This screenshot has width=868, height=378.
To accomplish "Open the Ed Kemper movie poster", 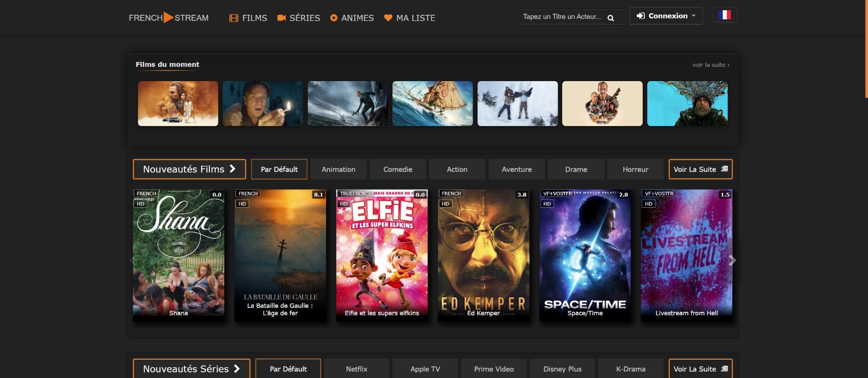I will (484, 256).
